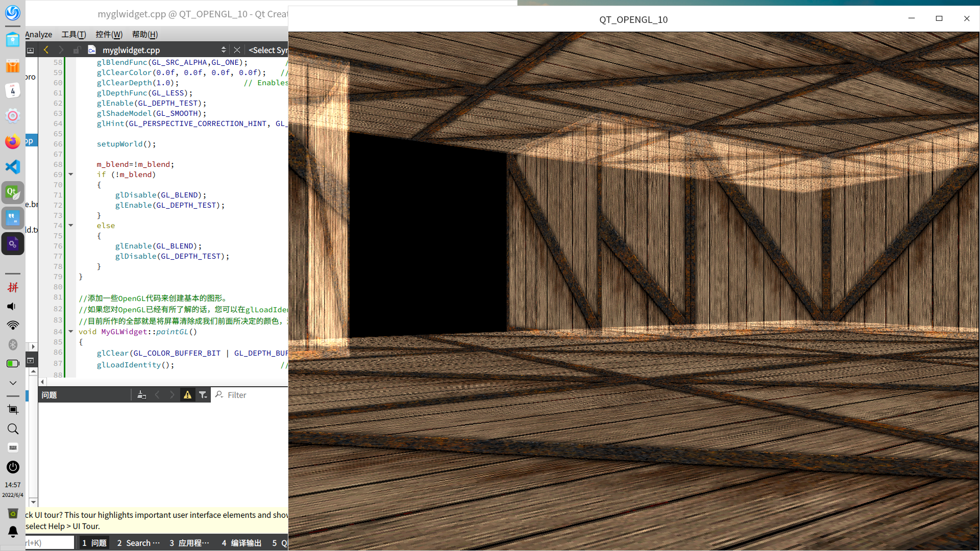980x551 pixels.
Task: Open the launcher search magnifier icon
Action: (13, 429)
